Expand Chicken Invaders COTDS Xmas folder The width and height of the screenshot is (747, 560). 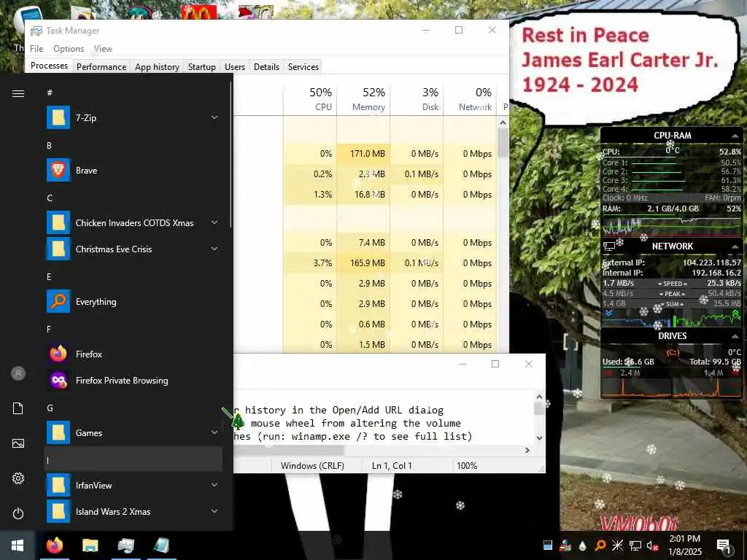coord(214,222)
